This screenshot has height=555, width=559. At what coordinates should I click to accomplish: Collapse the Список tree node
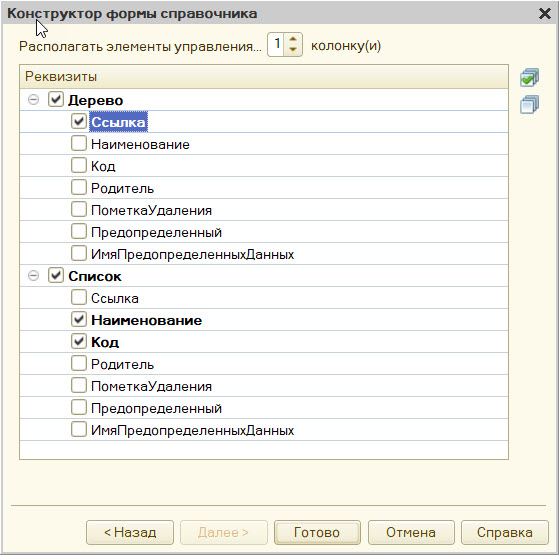(x=34, y=276)
